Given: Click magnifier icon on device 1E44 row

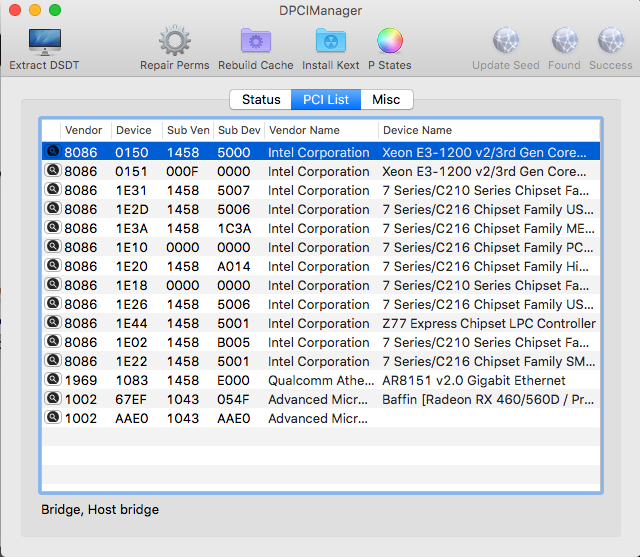Looking at the screenshot, I should pos(53,322).
